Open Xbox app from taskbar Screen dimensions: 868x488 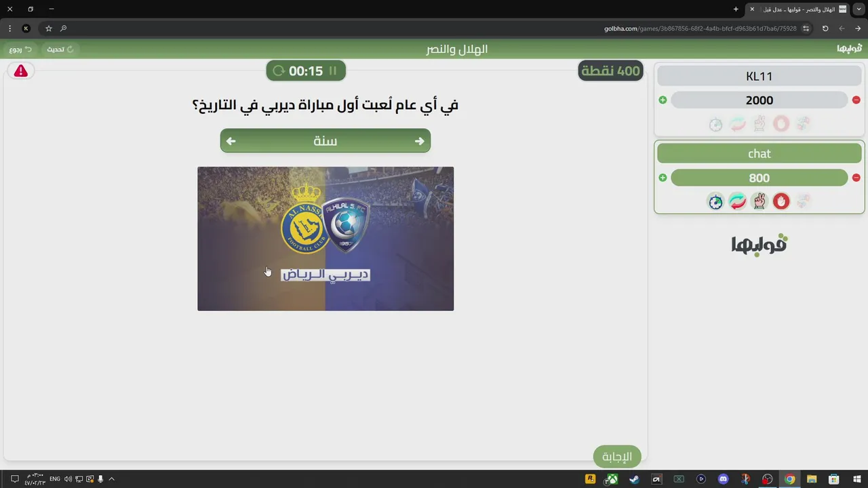coord(612,479)
